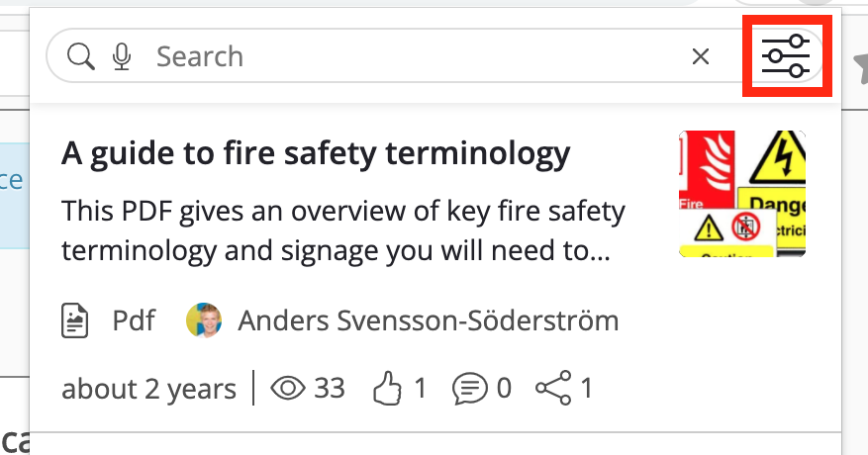The height and width of the screenshot is (455, 868).
Task: Click the share icon
Action: coord(553,388)
